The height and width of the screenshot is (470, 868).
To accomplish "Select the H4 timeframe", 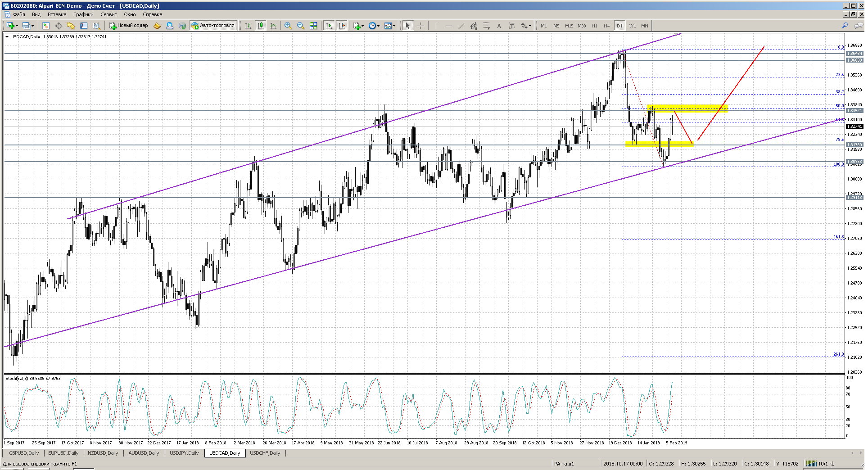I will pos(607,26).
